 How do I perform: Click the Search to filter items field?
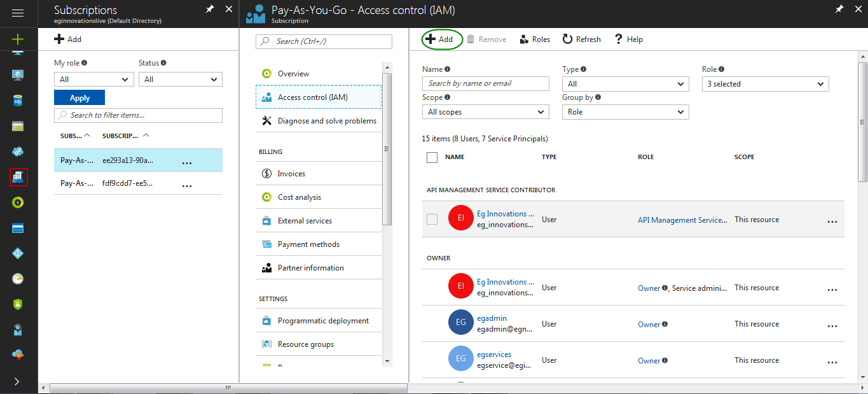(138, 115)
